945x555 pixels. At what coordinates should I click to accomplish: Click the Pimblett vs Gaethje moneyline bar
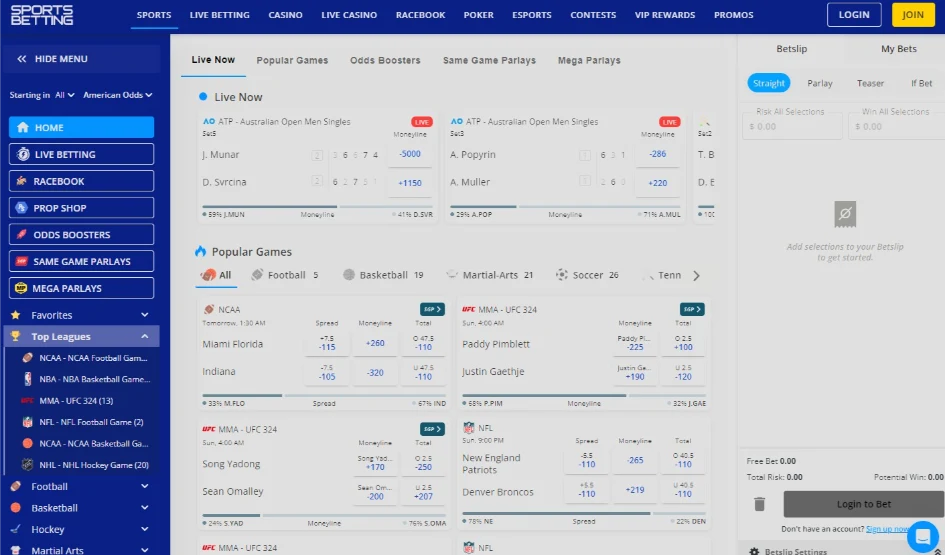[583, 396]
